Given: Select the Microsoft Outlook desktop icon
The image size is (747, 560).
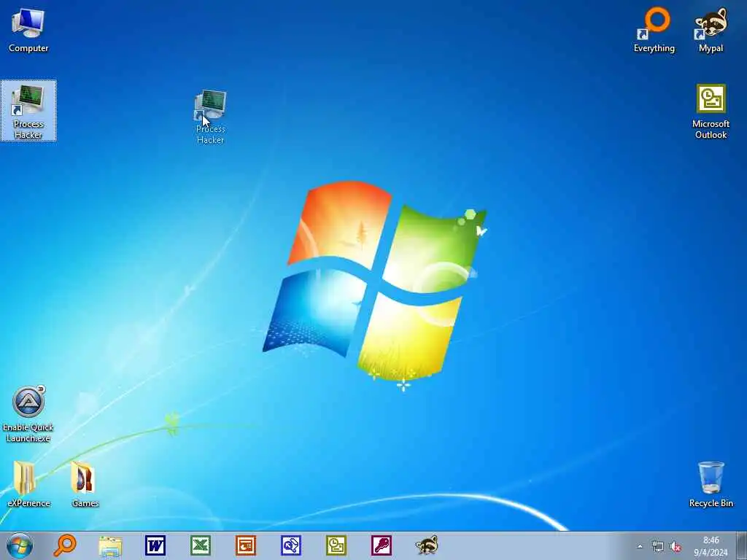Looking at the screenshot, I should coord(711,112).
